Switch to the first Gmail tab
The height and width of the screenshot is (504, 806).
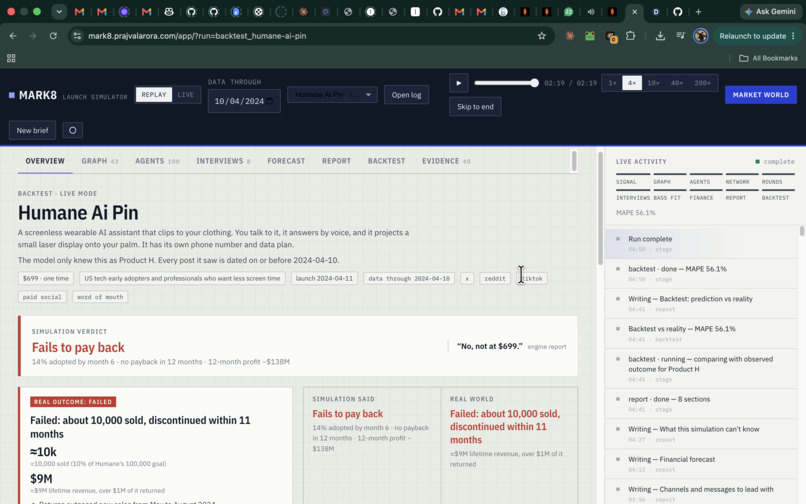79,11
